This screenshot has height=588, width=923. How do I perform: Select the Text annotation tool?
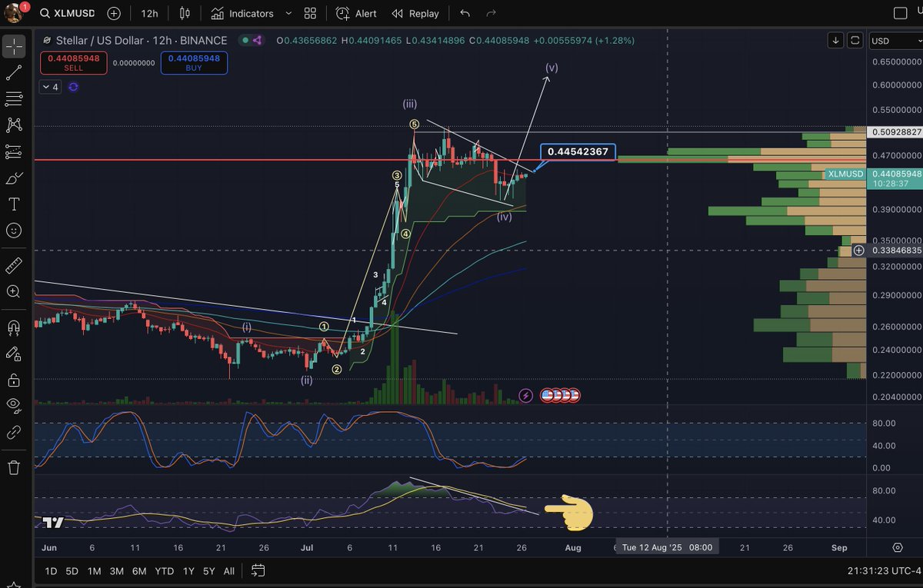14,204
